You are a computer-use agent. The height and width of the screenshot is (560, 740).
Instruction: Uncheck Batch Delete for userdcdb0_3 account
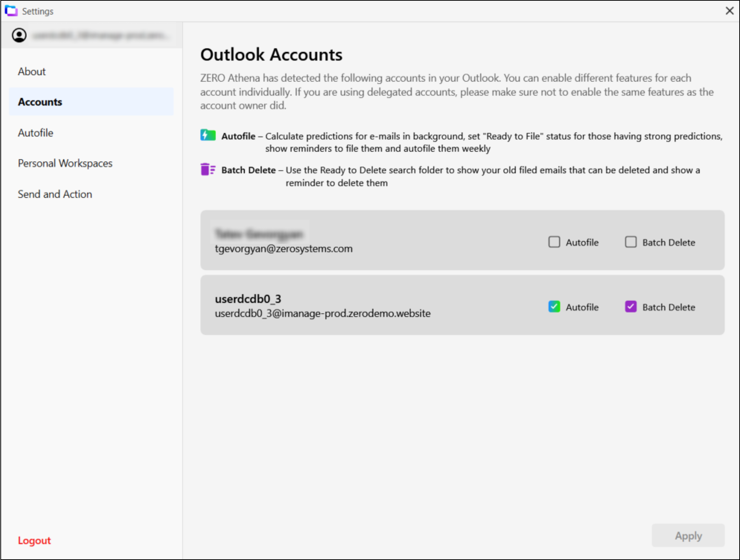[631, 307]
